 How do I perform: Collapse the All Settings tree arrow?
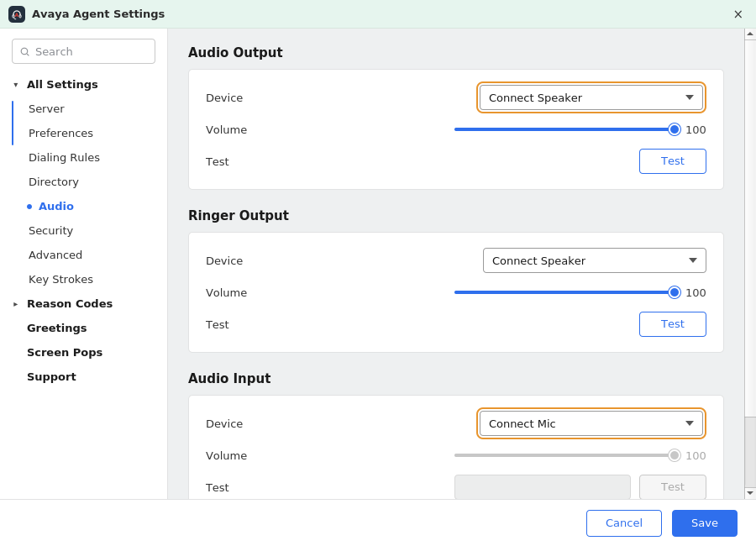[16, 85]
